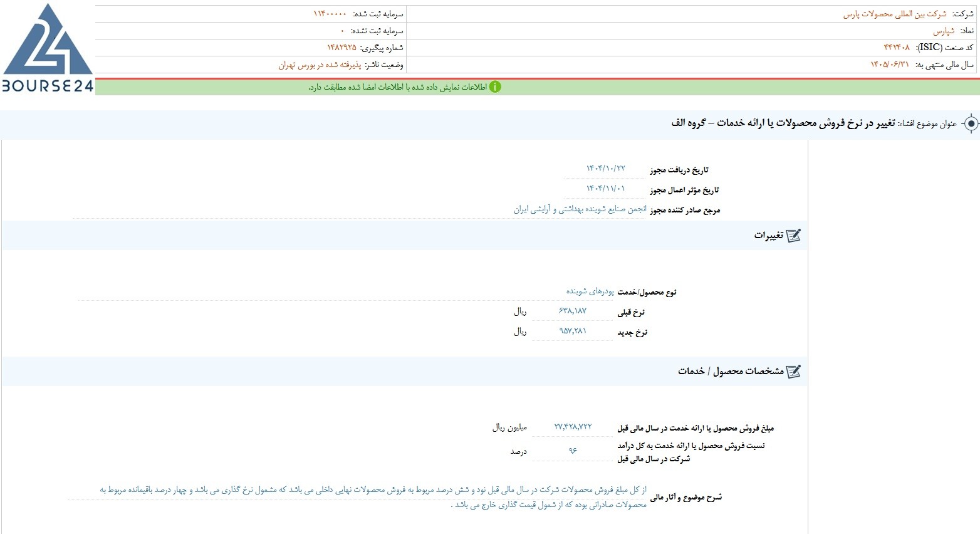Select the symbol value شپارس

tap(944, 31)
